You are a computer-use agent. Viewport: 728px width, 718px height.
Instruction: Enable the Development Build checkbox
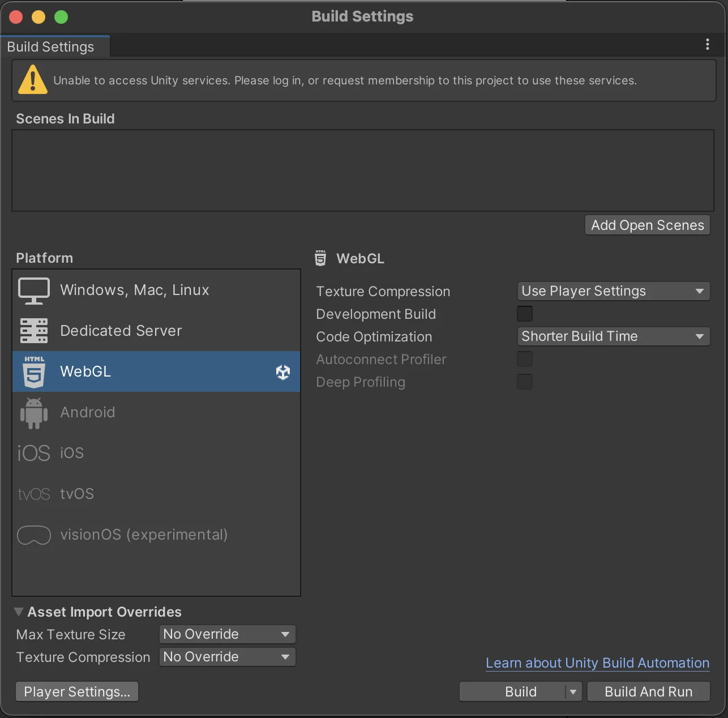click(525, 314)
